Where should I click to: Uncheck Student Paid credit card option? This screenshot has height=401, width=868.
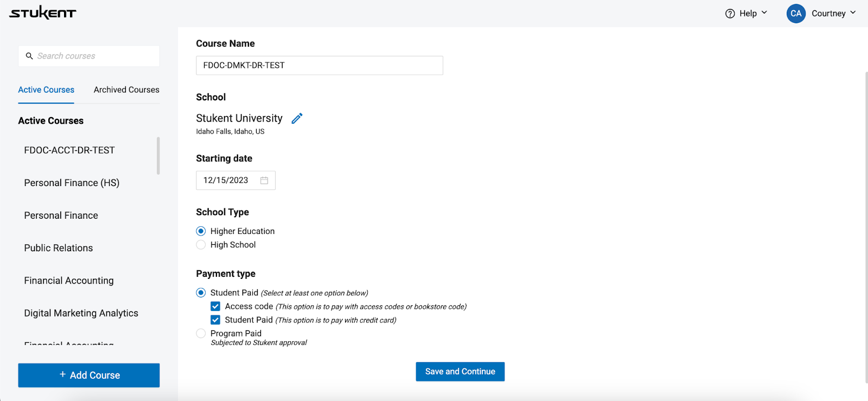click(215, 320)
